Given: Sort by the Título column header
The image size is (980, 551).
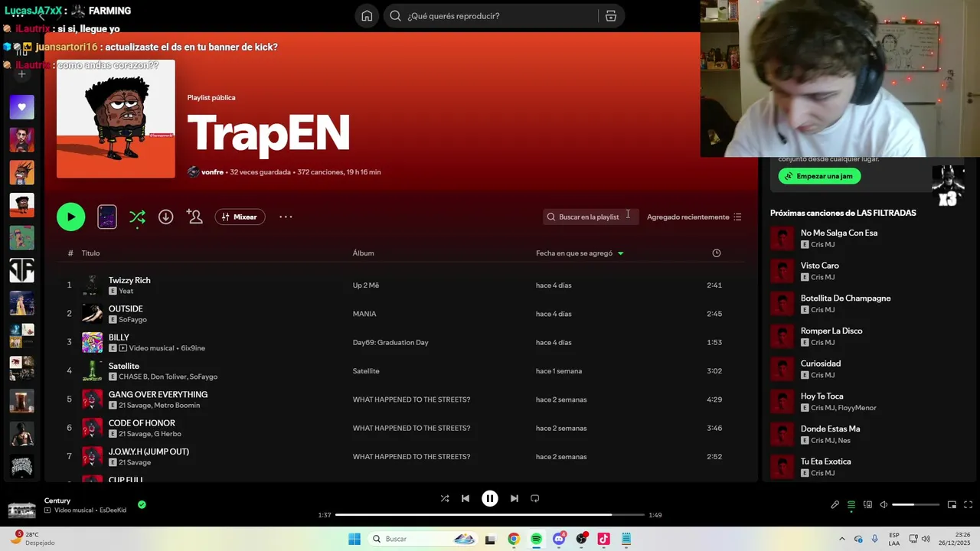Looking at the screenshot, I should (x=90, y=253).
